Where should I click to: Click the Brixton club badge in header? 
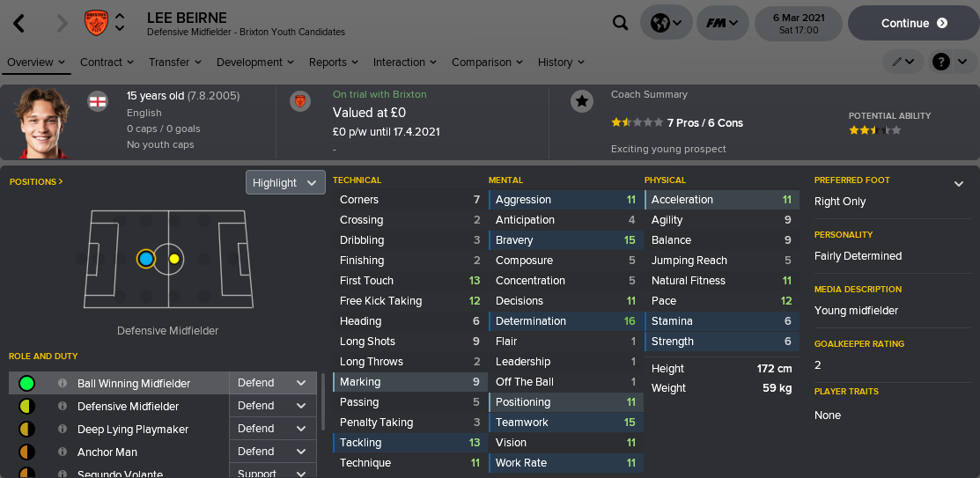[x=95, y=24]
